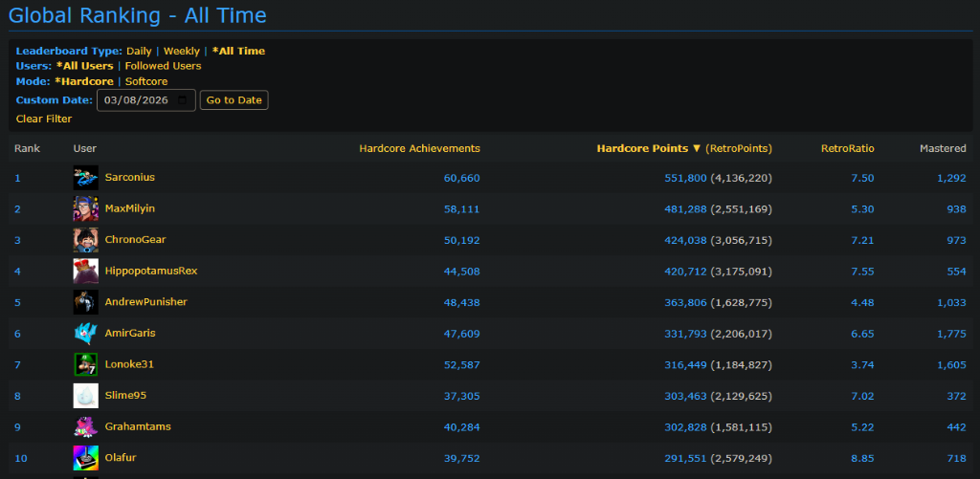The height and width of the screenshot is (479, 980).
Task: Open MaxMilyin profile name link
Action: (129, 208)
